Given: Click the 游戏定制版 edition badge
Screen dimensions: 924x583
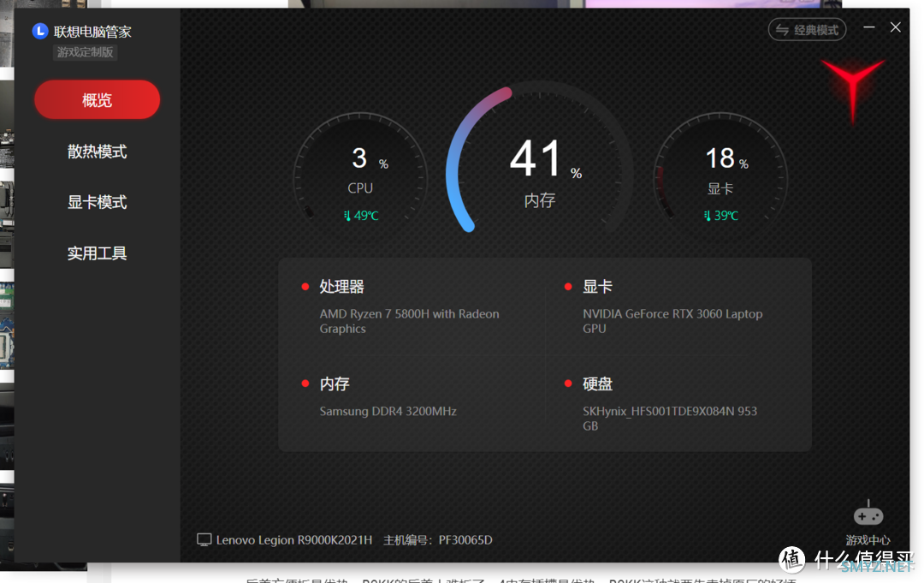Looking at the screenshot, I should (86, 52).
